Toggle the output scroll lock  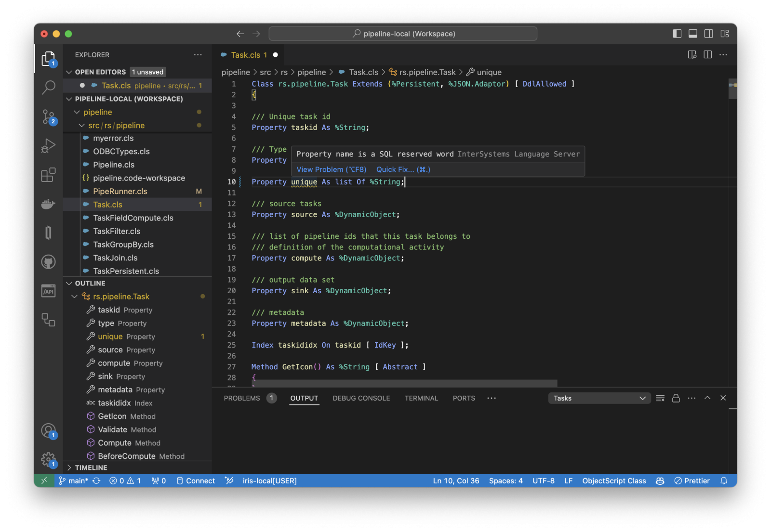[x=676, y=398]
